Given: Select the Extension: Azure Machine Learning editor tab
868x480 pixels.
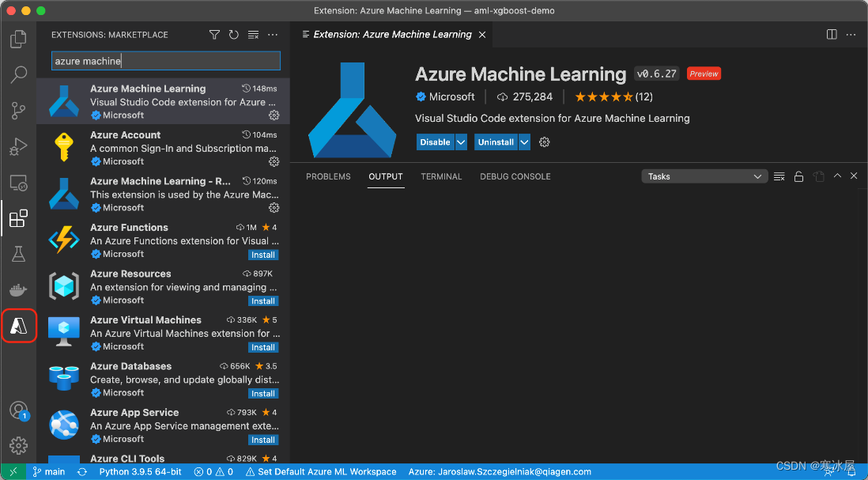Looking at the screenshot, I should (391, 34).
